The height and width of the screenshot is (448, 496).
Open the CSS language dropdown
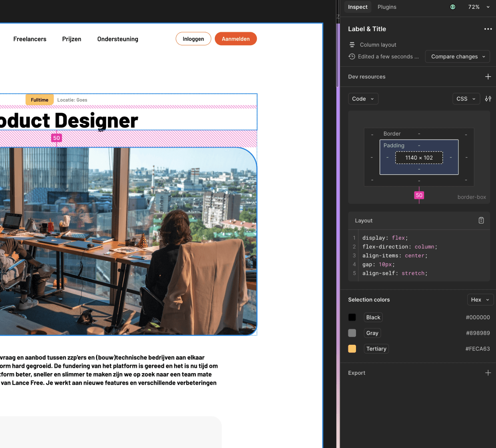click(x=466, y=99)
